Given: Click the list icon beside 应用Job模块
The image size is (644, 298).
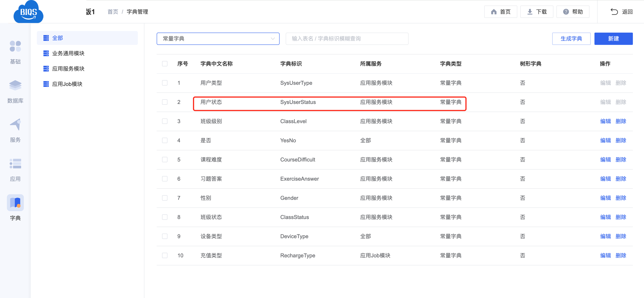Looking at the screenshot, I should coord(46,84).
